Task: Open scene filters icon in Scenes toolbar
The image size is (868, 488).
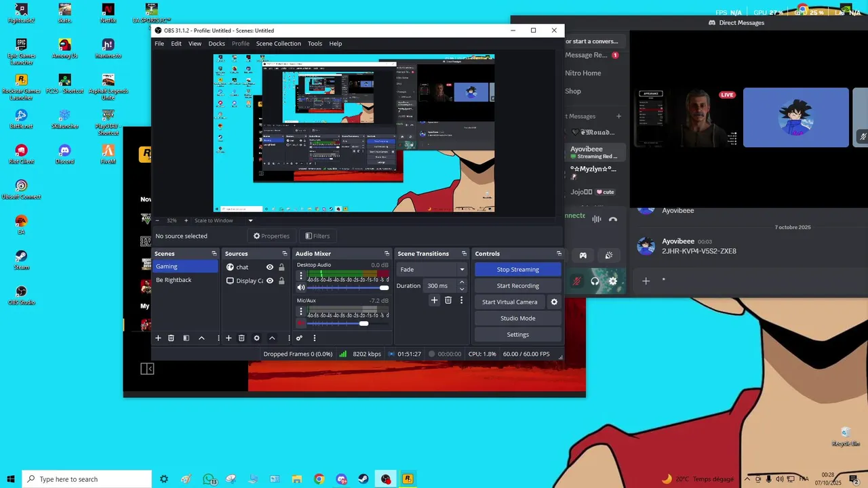Action: click(186, 338)
